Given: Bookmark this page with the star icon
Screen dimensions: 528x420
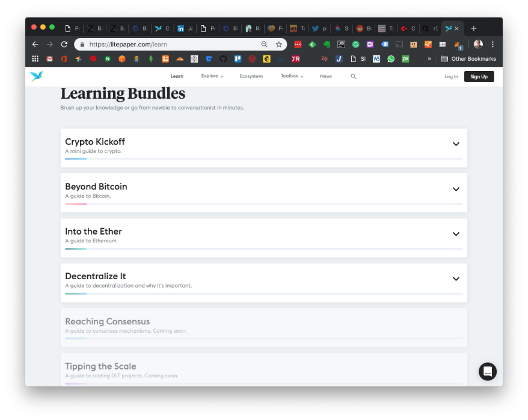Looking at the screenshot, I should click(279, 45).
